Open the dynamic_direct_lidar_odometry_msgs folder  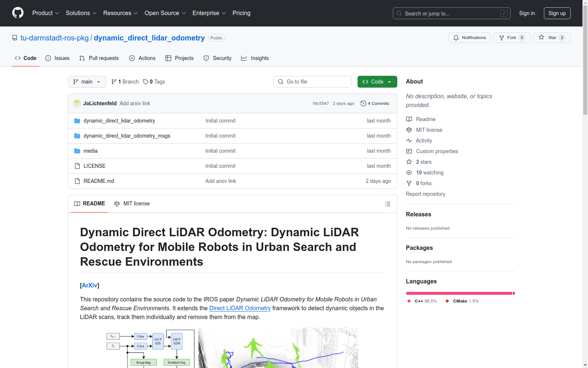(127, 136)
